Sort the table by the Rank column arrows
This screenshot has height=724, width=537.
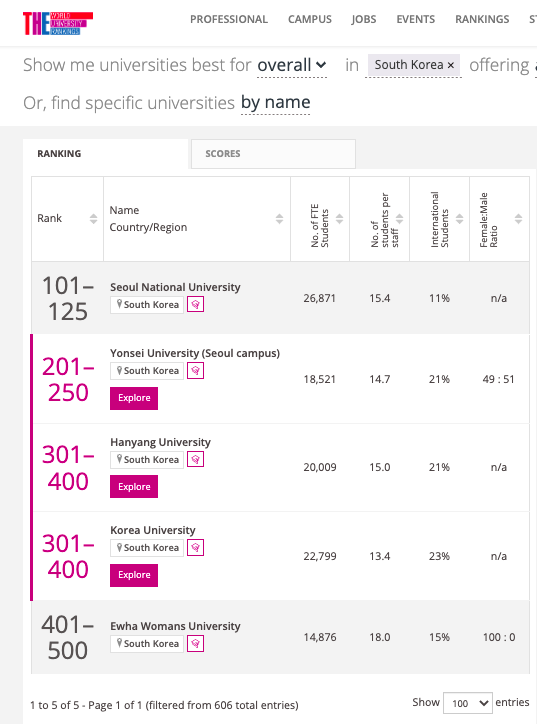click(x=93, y=219)
